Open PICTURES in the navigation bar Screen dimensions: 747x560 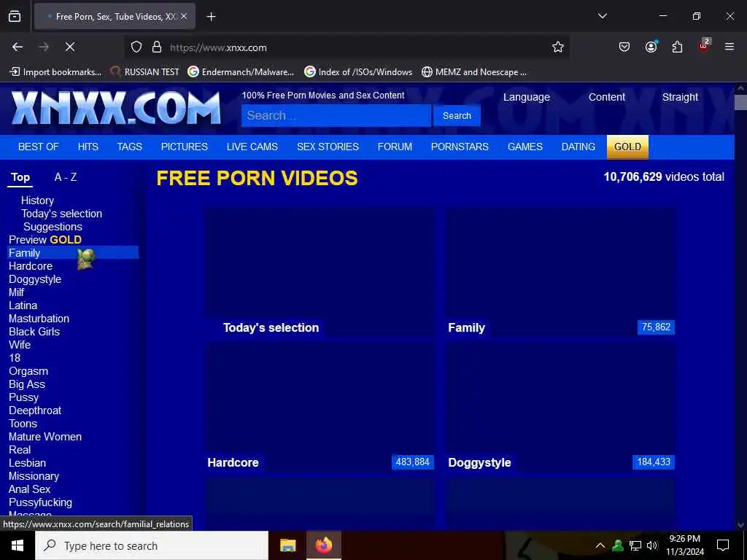[185, 147]
